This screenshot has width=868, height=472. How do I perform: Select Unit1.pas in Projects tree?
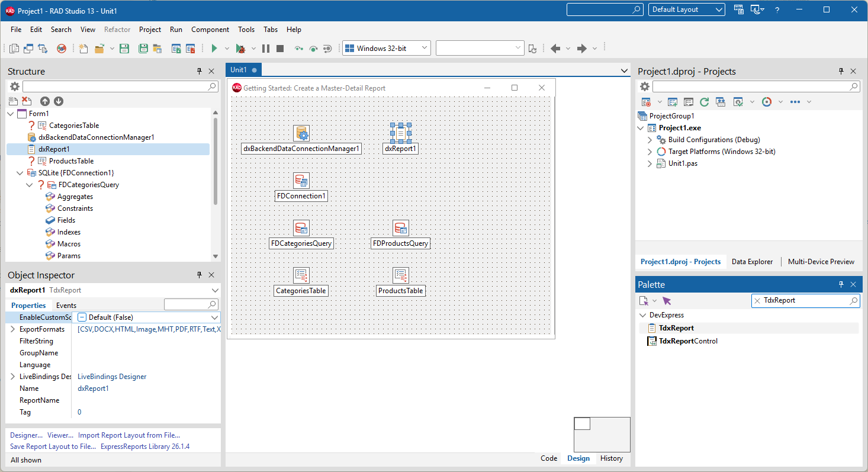coord(683,163)
